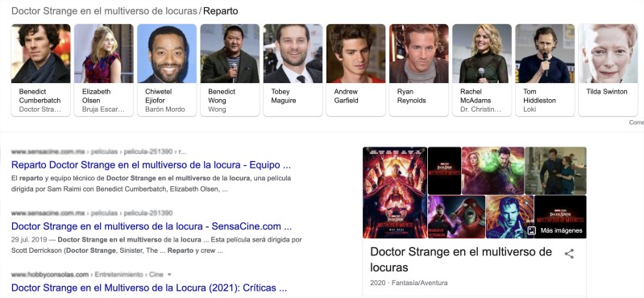This screenshot has width=644, height=298.
Task: Click the Ryan Reynolds name text
Action: pyautogui.click(x=412, y=96)
